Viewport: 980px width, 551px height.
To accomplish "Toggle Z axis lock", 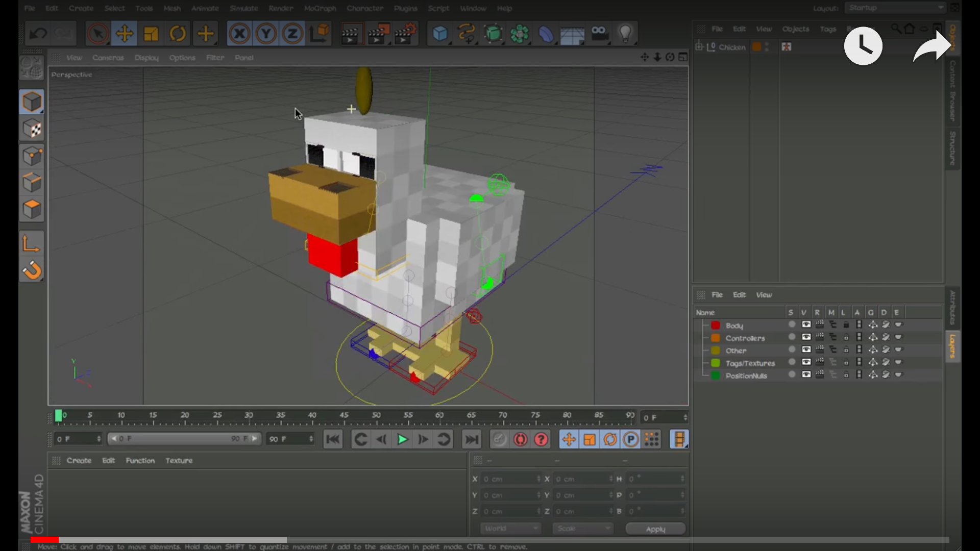I will (x=292, y=34).
